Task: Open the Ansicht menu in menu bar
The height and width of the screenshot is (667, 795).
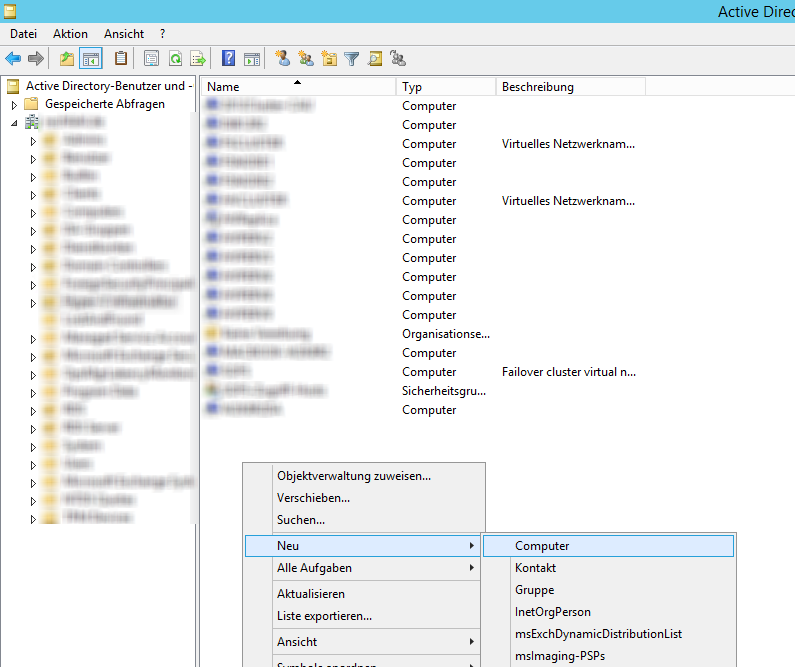Action: click(124, 34)
